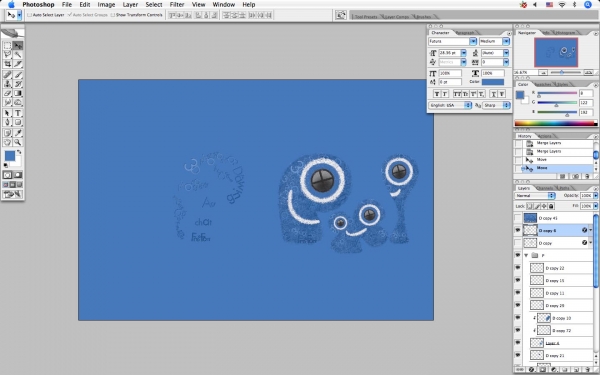Open the Sharp anti-aliasing dropdown
The image size is (600, 375).
point(496,105)
